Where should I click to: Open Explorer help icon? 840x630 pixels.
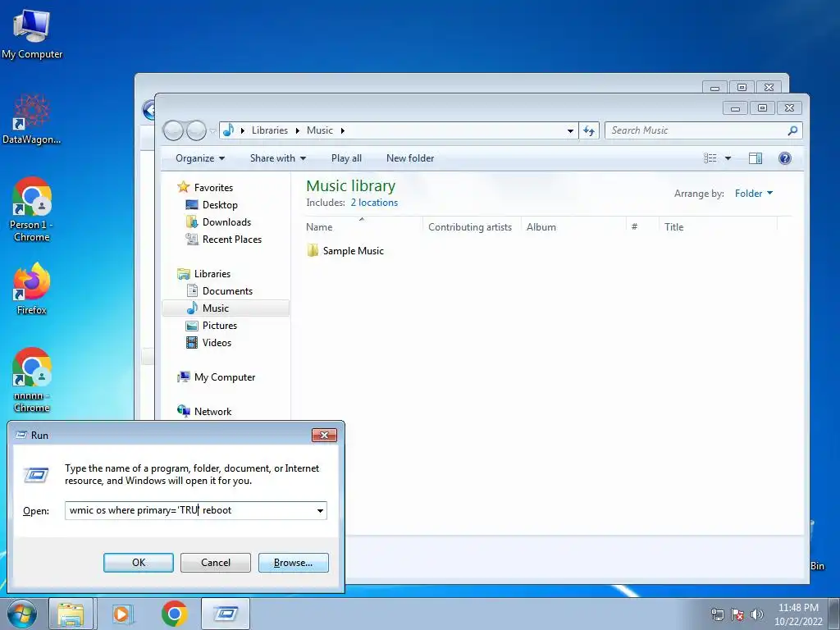tap(785, 158)
